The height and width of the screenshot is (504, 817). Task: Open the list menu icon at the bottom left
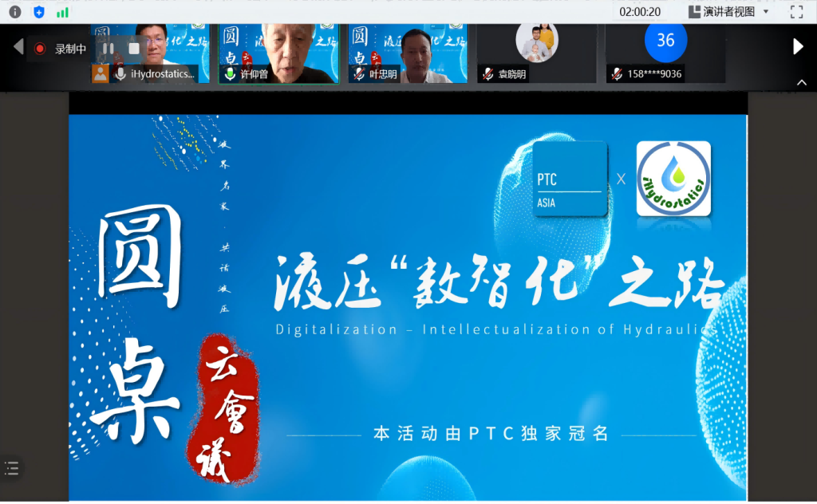click(12, 468)
